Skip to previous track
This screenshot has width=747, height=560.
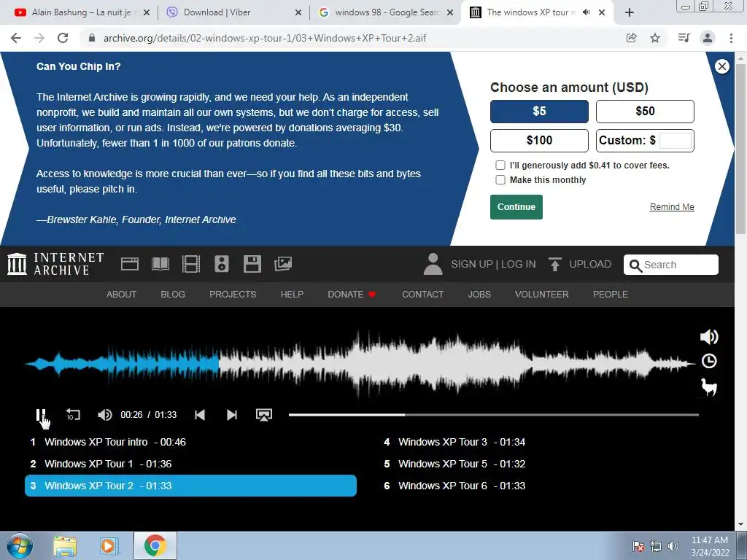(x=200, y=415)
